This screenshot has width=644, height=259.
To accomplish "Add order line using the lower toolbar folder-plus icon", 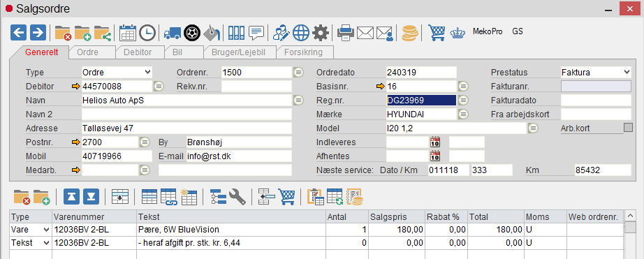I will click(41, 197).
